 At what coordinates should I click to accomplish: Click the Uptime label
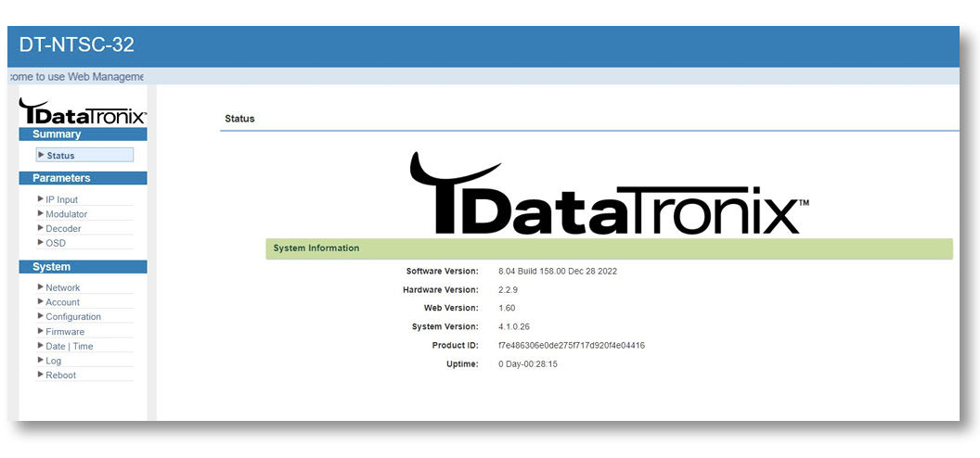(x=462, y=363)
